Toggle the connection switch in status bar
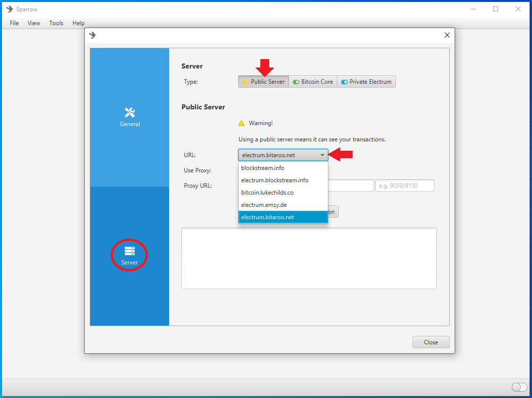Screen dimensions: 532x398 coord(519,387)
